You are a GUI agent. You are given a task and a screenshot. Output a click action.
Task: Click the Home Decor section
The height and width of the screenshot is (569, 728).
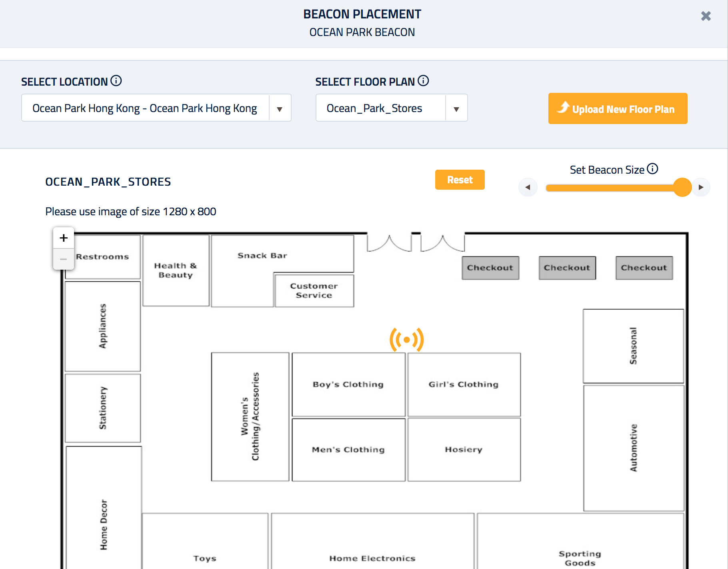tap(104, 507)
